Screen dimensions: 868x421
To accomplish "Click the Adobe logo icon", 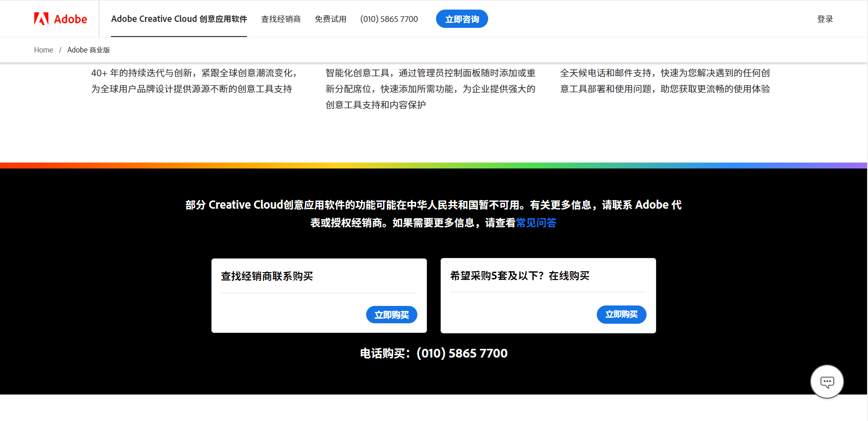I will 41,19.
